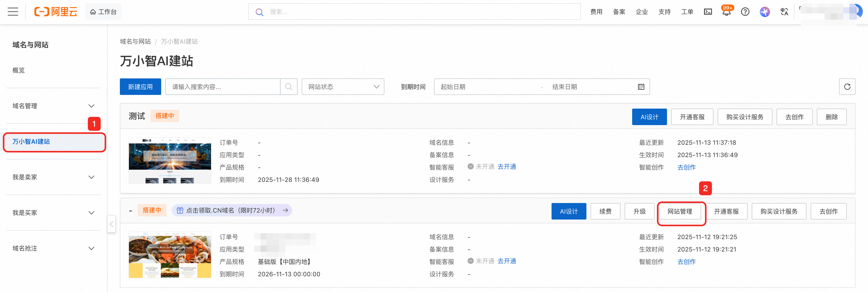Click the 新建应用 button
Image resolution: width=868 pixels, height=292 pixels.
click(140, 87)
